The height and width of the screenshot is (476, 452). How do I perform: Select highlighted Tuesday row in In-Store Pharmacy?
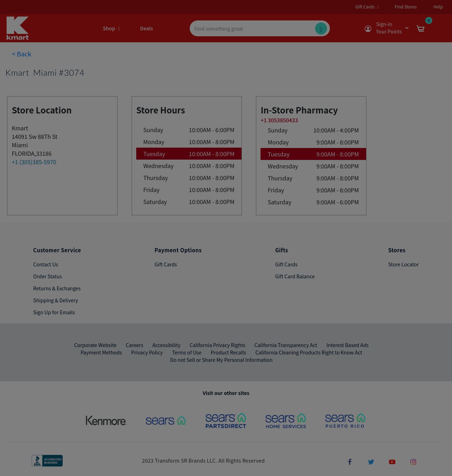pos(313,154)
